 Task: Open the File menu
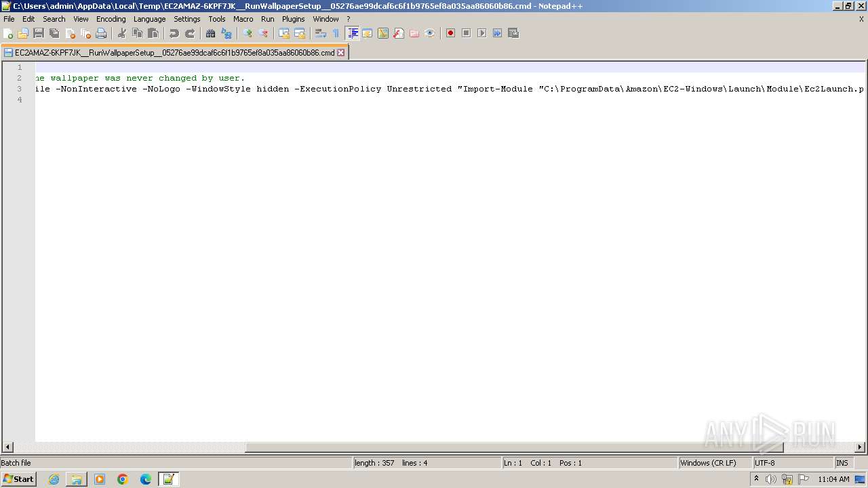coord(9,19)
